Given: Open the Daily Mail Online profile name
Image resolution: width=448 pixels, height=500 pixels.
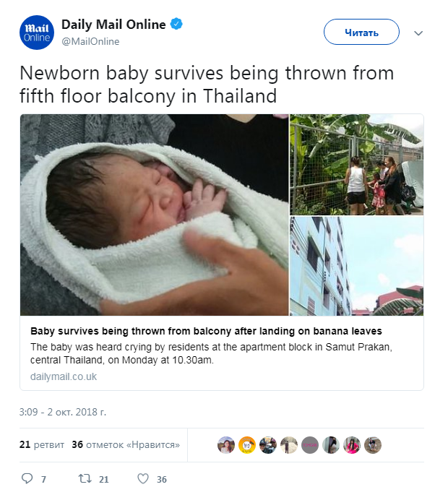Looking at the screenshot, I should point(113,25).
